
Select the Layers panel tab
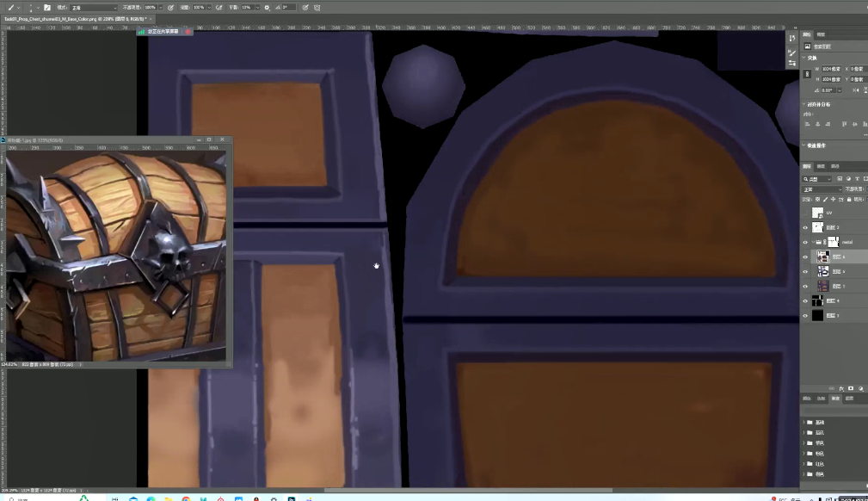pyautogui.click(x=807, y=166)
